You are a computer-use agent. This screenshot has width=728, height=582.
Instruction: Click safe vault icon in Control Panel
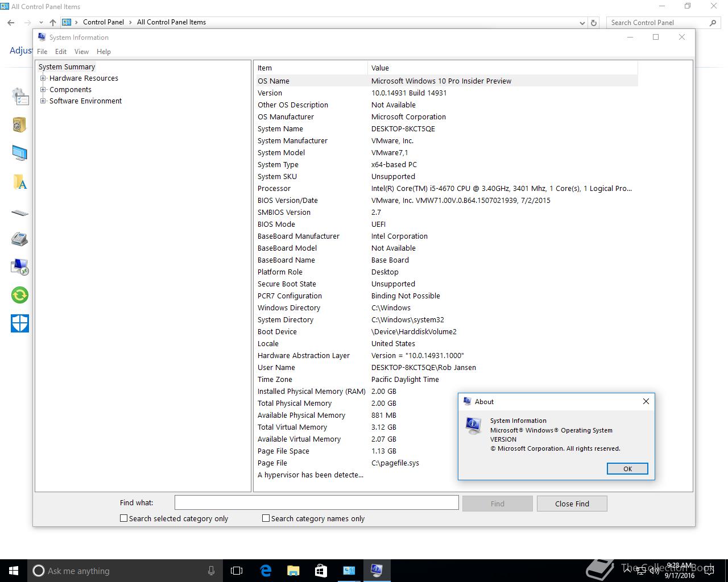pos(19,124)
